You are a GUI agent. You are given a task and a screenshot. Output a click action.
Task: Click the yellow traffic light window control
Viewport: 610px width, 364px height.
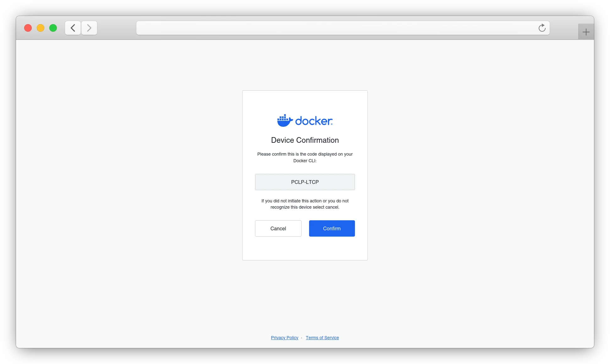point(40,28)
